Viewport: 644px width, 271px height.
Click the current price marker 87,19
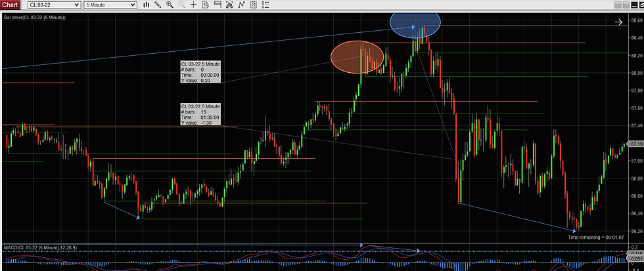pyautogui.click(x=636, y=144)
